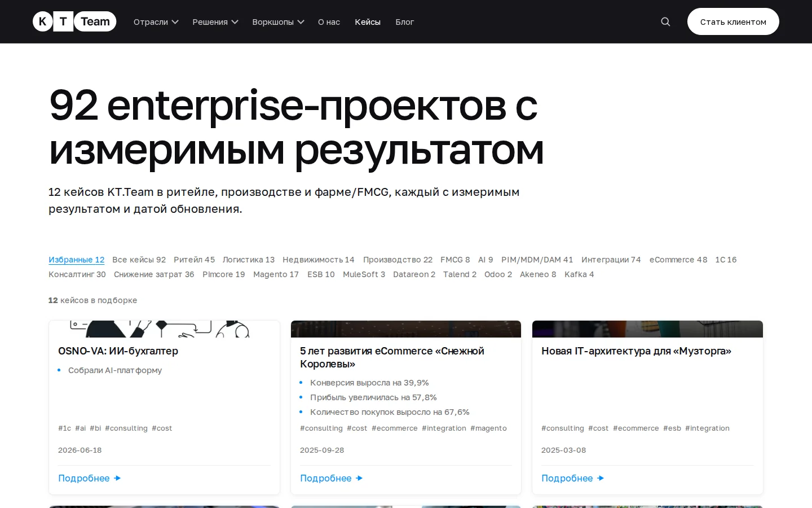Click Подробнее on the OSNO-VA card
Image resolution: width=812 pixels, height=508 pixels.
point(89,478)
